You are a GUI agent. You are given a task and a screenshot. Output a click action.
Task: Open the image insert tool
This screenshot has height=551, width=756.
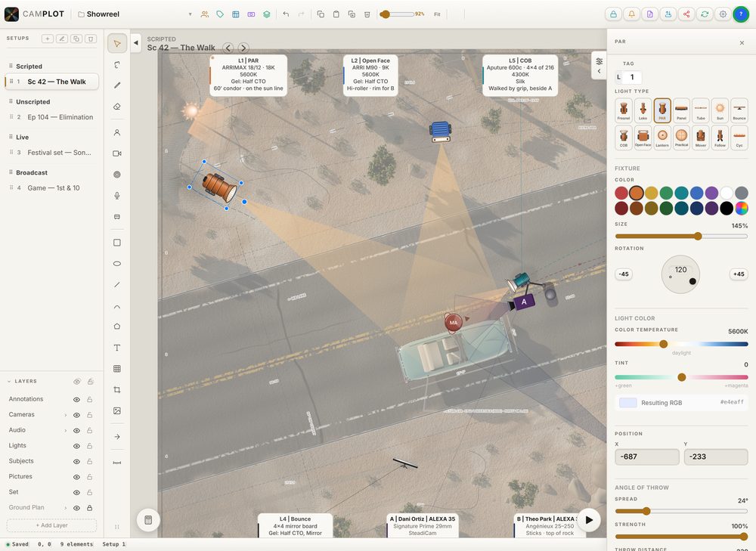tap(117, 410)
